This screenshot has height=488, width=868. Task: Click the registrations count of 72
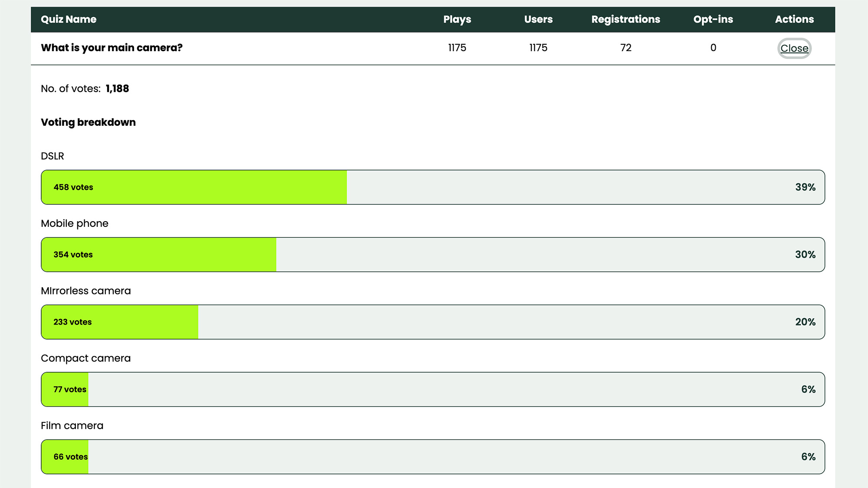(625, 48)
